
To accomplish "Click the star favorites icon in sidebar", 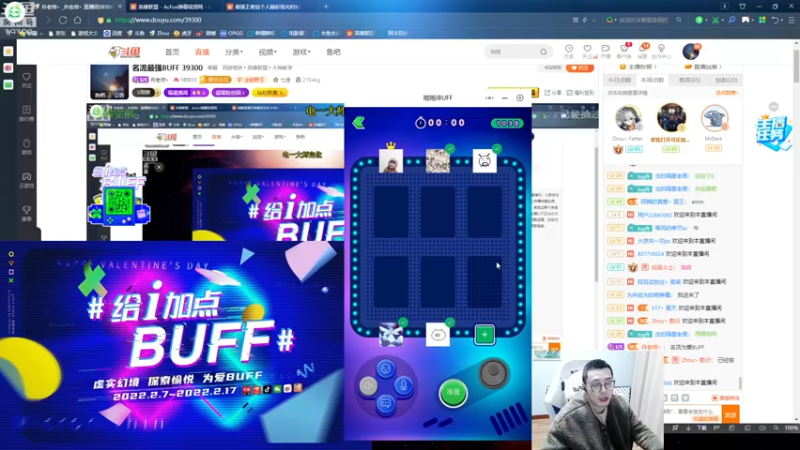I will click(8, 52).
